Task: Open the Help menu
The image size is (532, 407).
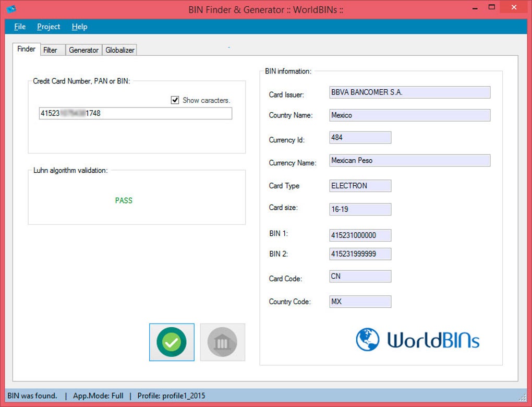Action: point(79,27)
